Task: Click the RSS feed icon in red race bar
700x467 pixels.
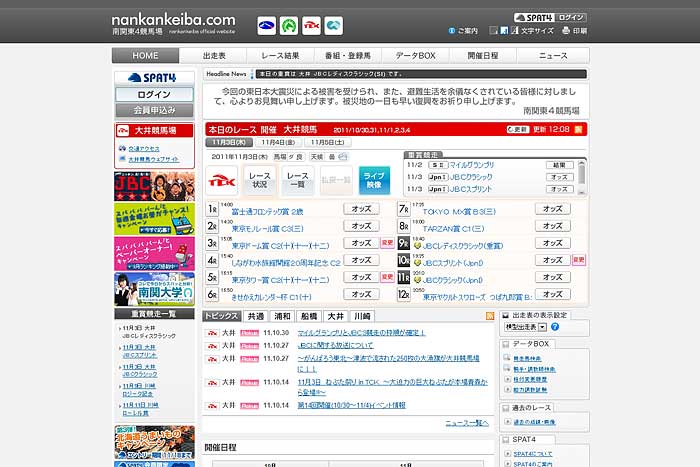Action: [580, 129]
